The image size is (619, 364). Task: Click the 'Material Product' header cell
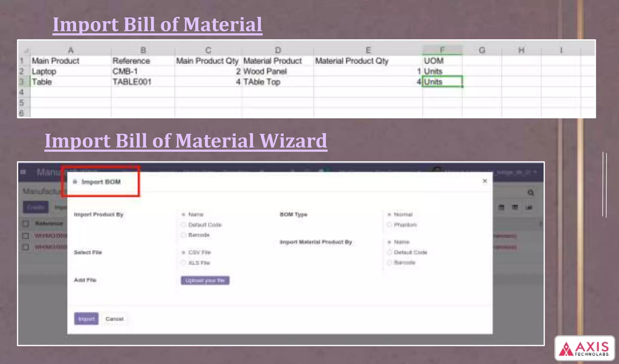coord(278,61)
